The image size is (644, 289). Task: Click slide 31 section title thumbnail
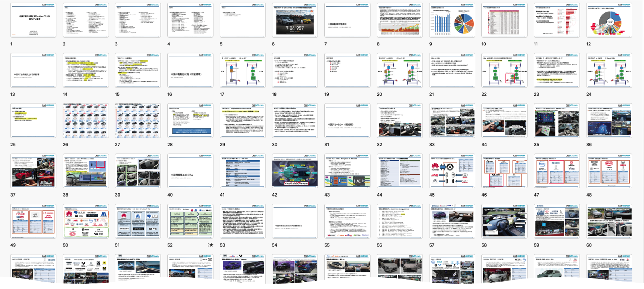tap(348, 121)
